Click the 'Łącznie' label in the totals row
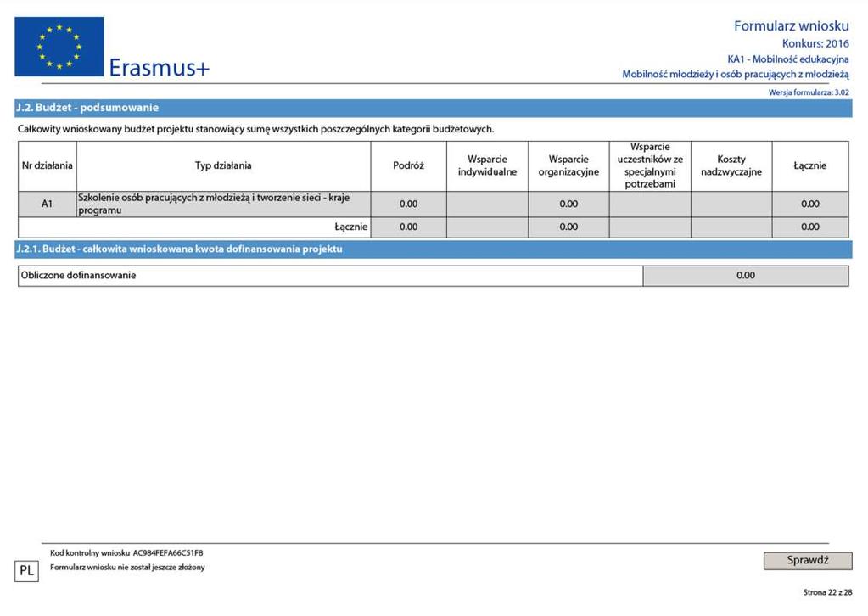This screenshot has width=868, height=616. pyautogui.click(x=351, y=227)
